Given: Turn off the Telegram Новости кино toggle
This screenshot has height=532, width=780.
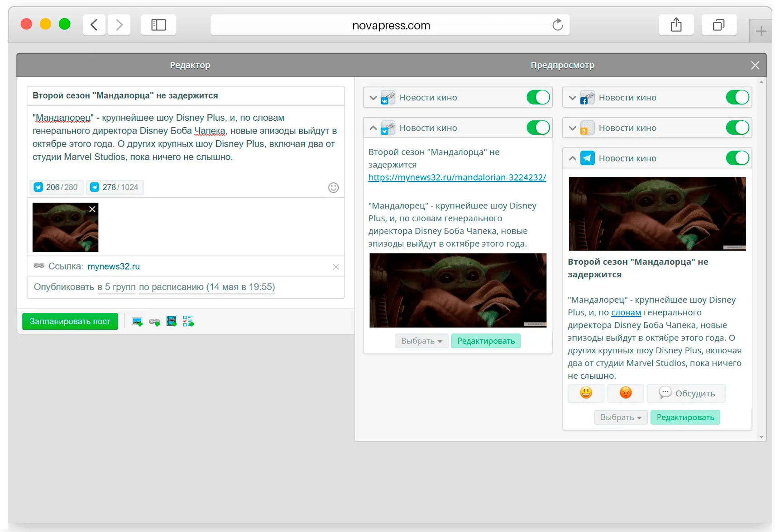Looking at the screenshot, I should [737, 158].
